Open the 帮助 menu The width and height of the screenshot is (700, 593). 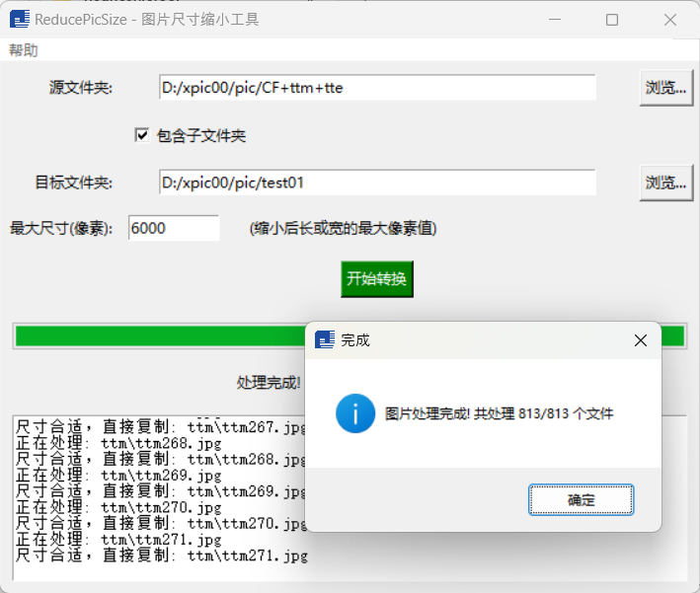click(x=24, y=50)
